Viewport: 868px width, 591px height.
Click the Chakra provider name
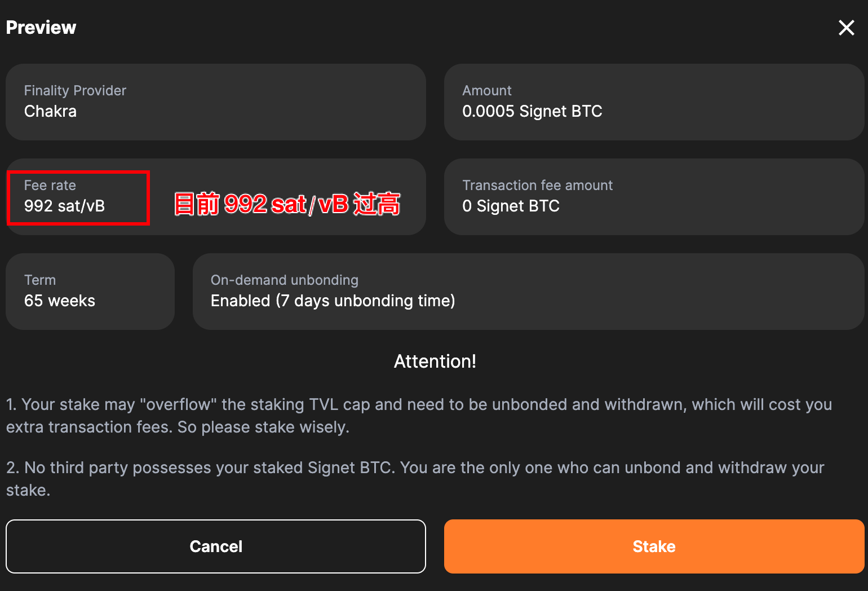click(50, 111)
